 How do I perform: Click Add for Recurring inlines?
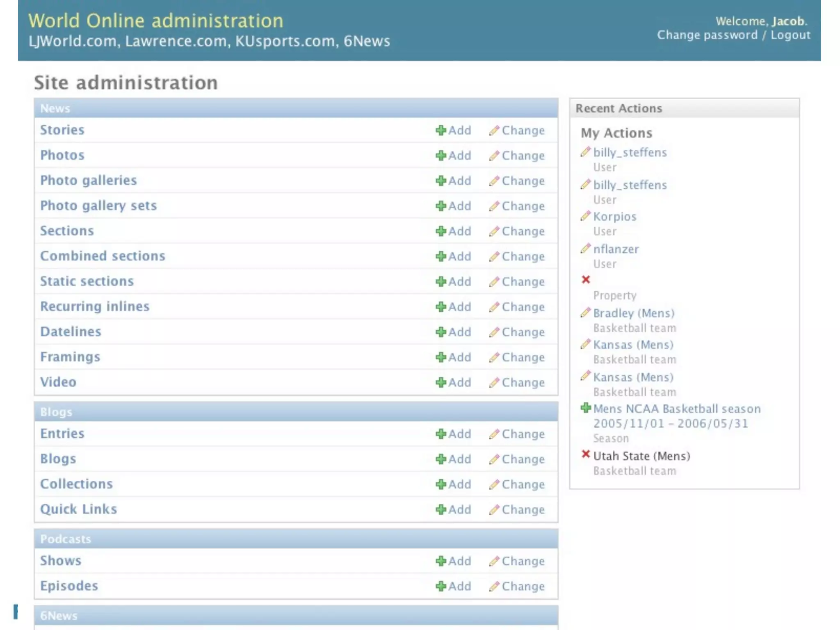459,307
